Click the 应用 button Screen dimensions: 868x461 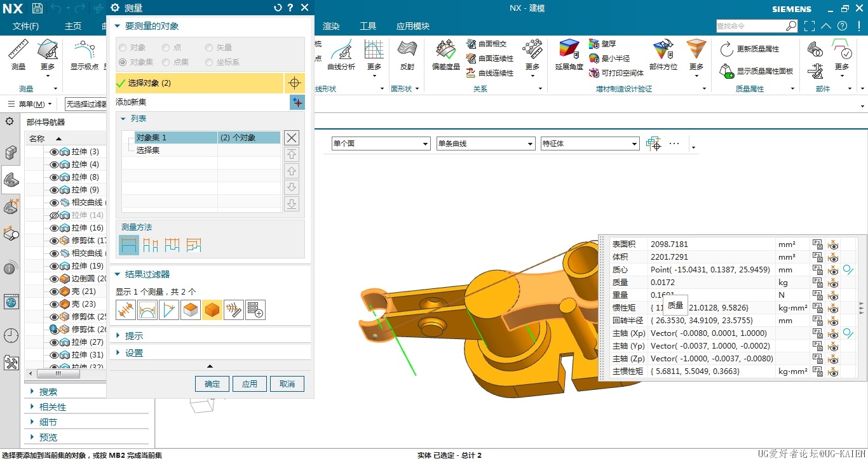coord(250,384)
